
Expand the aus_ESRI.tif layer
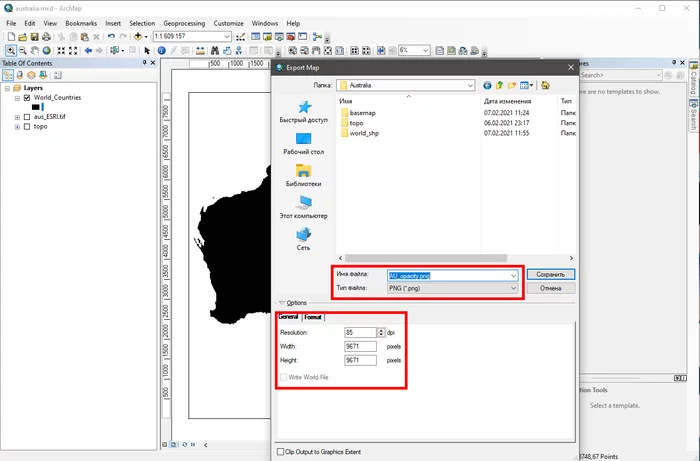pos(17,117)
